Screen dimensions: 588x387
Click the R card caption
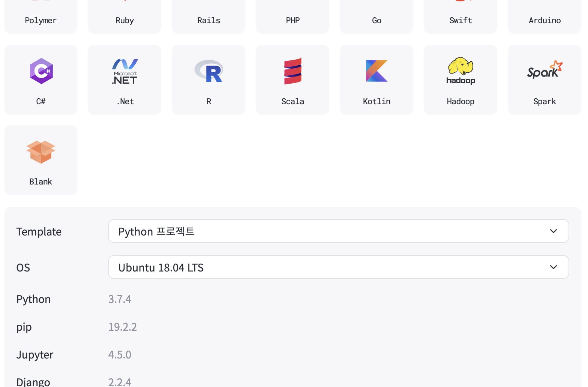[209, 101]
